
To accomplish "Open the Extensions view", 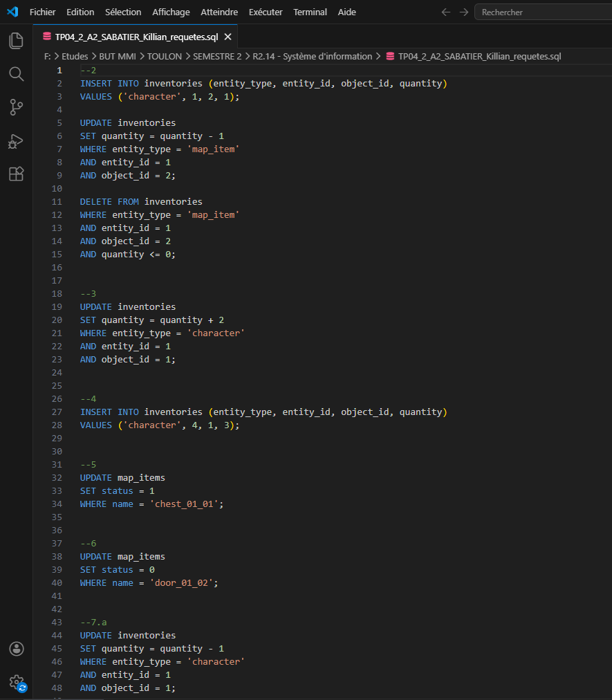I will coord(16,174).
